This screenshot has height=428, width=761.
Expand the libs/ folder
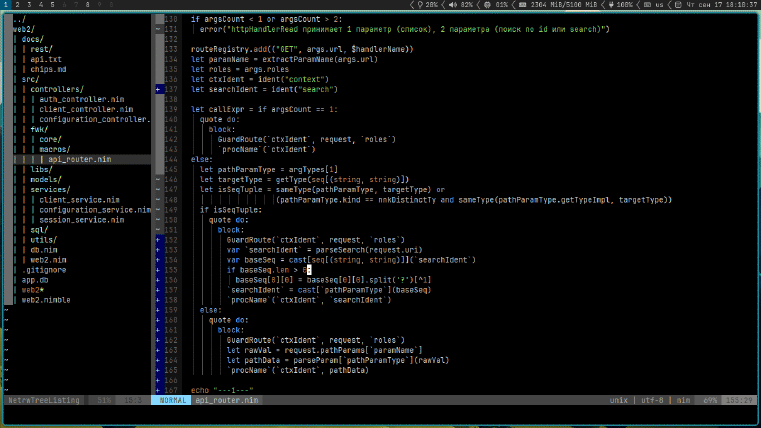pyautogui.click(x=41, y=170)
